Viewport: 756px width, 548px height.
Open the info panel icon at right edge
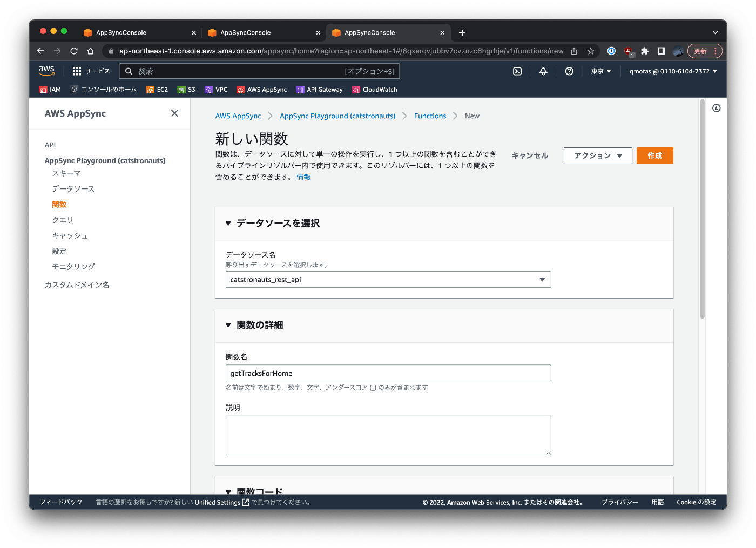(x=717, y=108)
